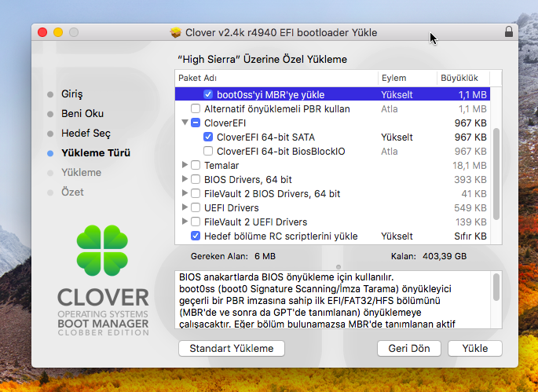Uncheck CloverEFI 64-bit SATA option
538x392 pixels.
[208, 137]
